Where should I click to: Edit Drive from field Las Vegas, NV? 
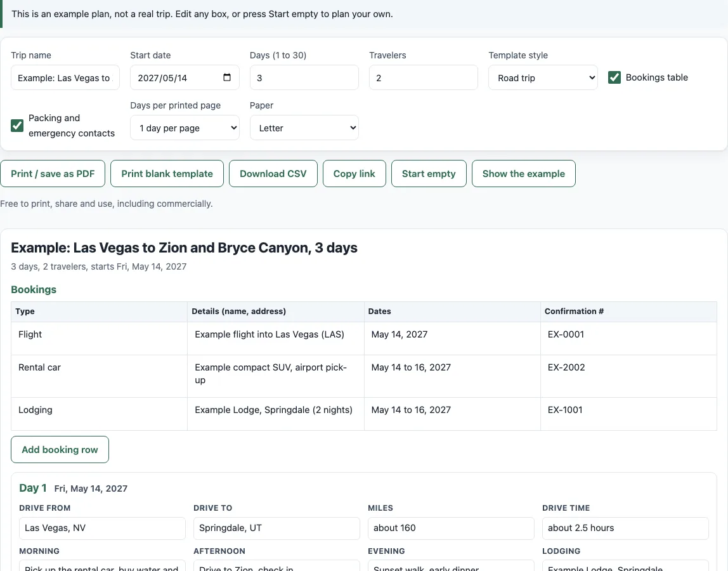pos(102,528)
